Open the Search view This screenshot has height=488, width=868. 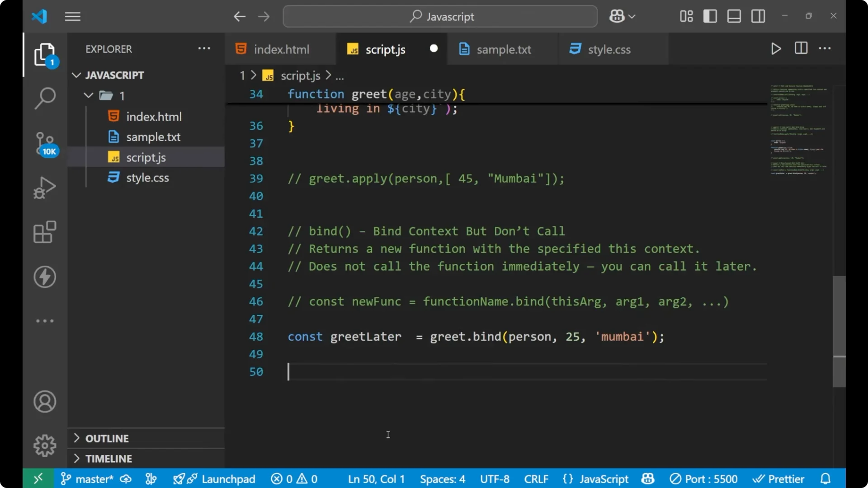(x=44, y=98)
